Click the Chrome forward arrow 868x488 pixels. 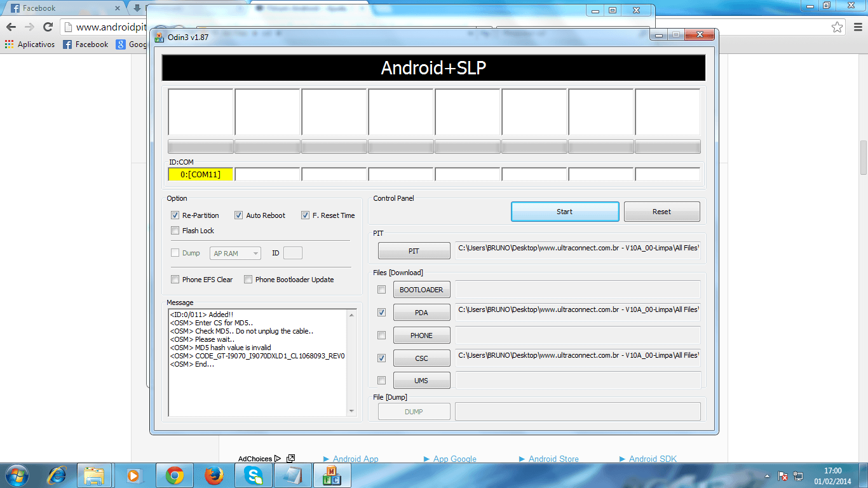click(29, 27)
